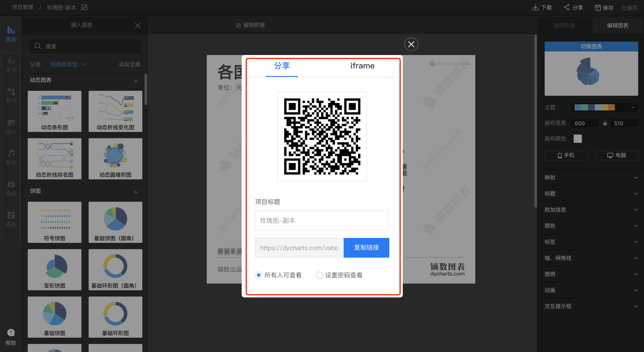Open the 音乐 music sidebar tool

point(11,157)
